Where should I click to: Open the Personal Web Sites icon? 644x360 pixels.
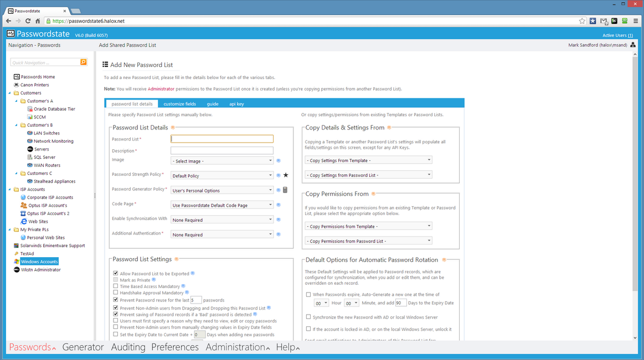[23, 237]
